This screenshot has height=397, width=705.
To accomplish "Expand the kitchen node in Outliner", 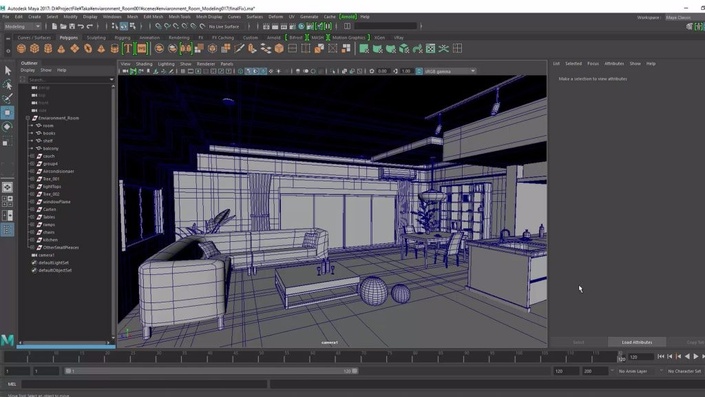I will pos(32,240).
